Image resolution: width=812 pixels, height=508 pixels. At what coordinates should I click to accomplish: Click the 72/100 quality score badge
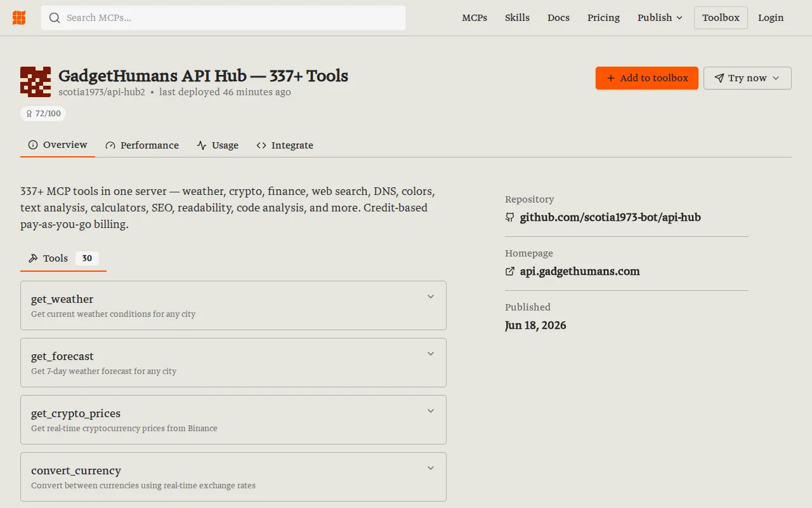pyautogui.click(x=43, y=114)
